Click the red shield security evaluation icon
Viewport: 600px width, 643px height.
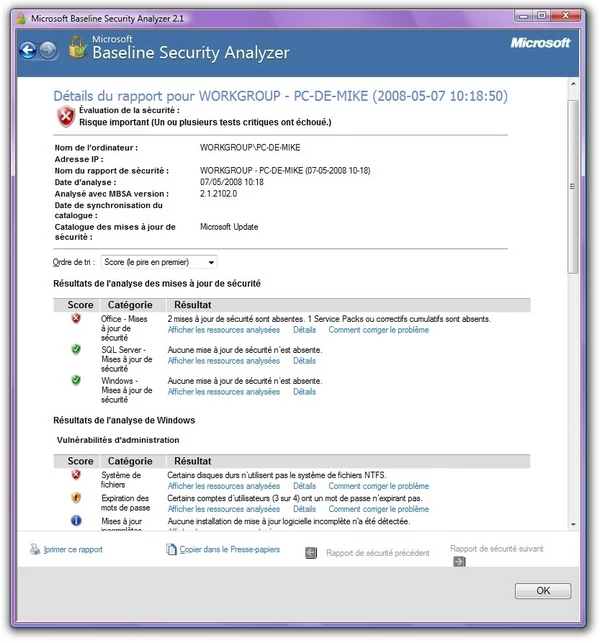66,116
